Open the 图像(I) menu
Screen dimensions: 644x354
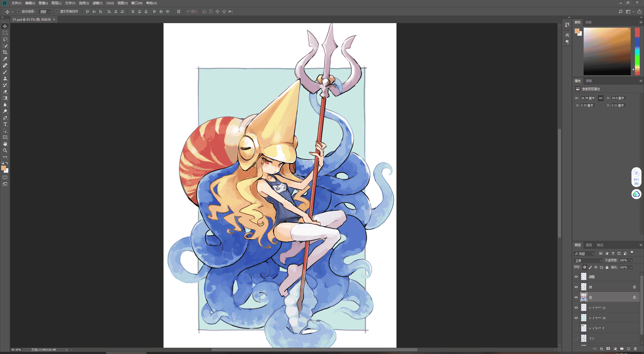tap(43, 3)
